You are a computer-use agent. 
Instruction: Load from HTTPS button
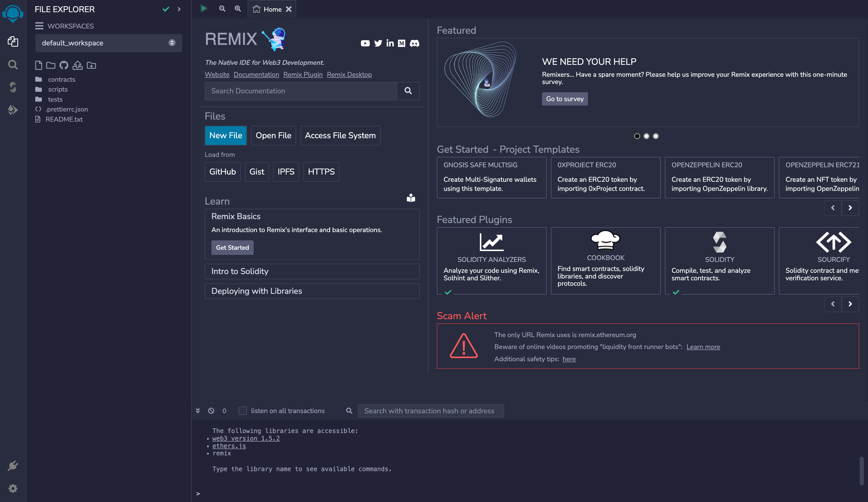pyautogui.click(x=321, y=171)
